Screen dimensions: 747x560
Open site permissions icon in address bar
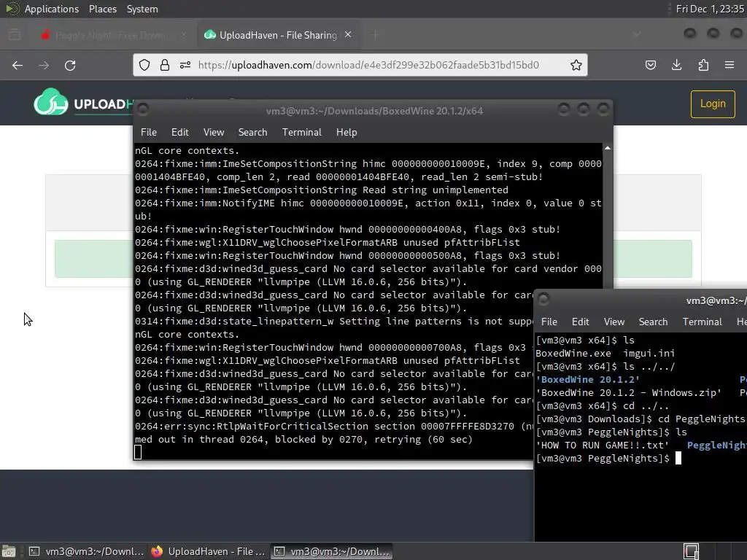[x=185, y=65]
